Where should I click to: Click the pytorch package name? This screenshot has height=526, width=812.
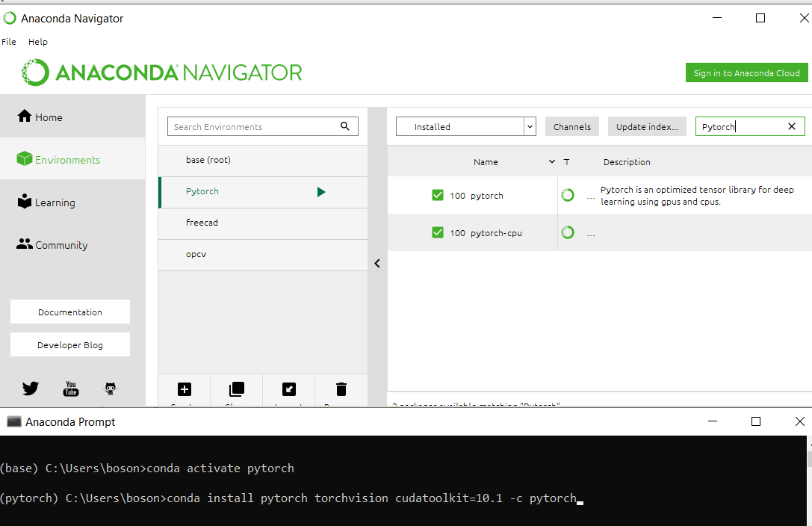[487, 196]
